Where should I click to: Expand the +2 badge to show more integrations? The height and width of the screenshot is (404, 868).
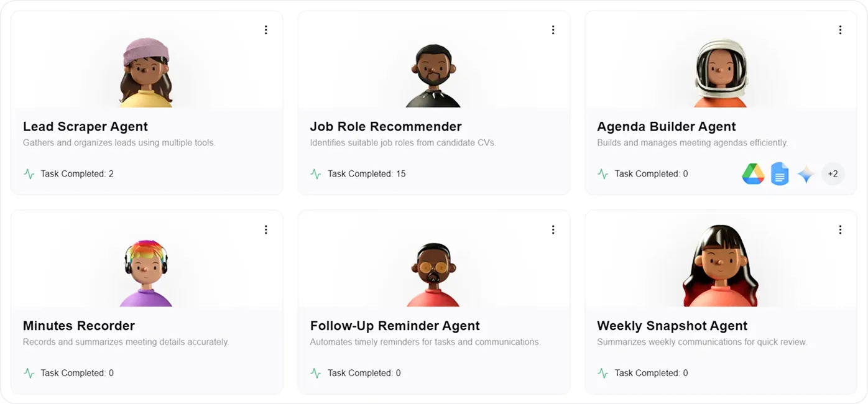pos(833,174)
